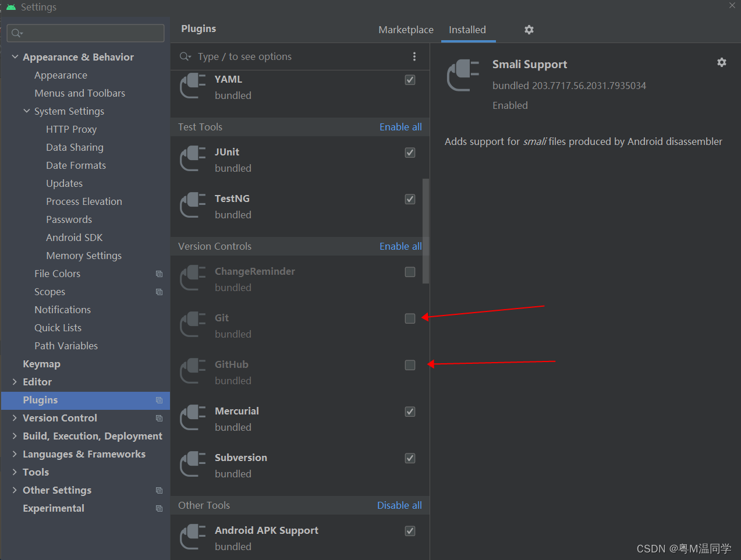The width and height of the screenshot is (741, 560).
Task: Click Enable all for Version Controls
Action: [x=400, y=246]
